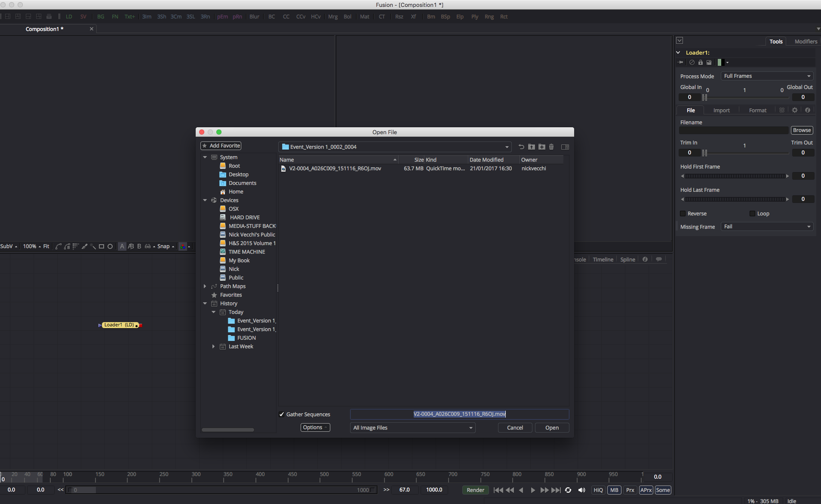Switch to the Import tab
Image resolution: width=821 pixels, height=504 pixels.
(721, 111)
